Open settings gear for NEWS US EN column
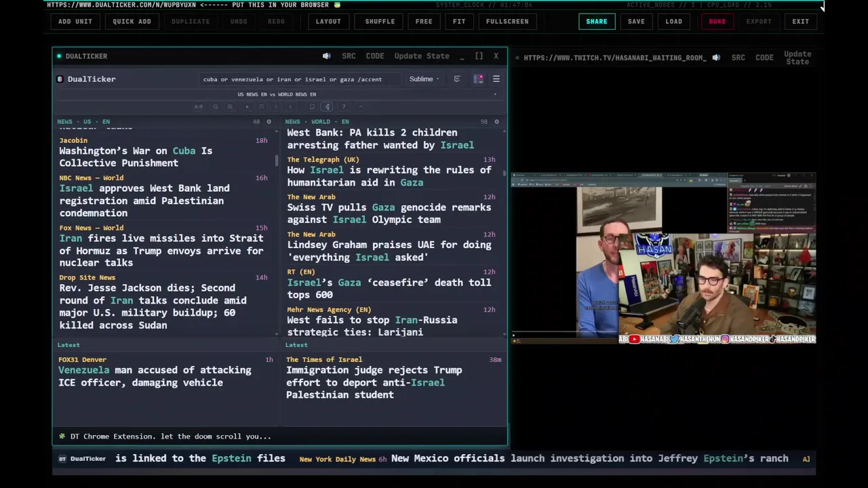The image size is (868, 488). point(269,122)
